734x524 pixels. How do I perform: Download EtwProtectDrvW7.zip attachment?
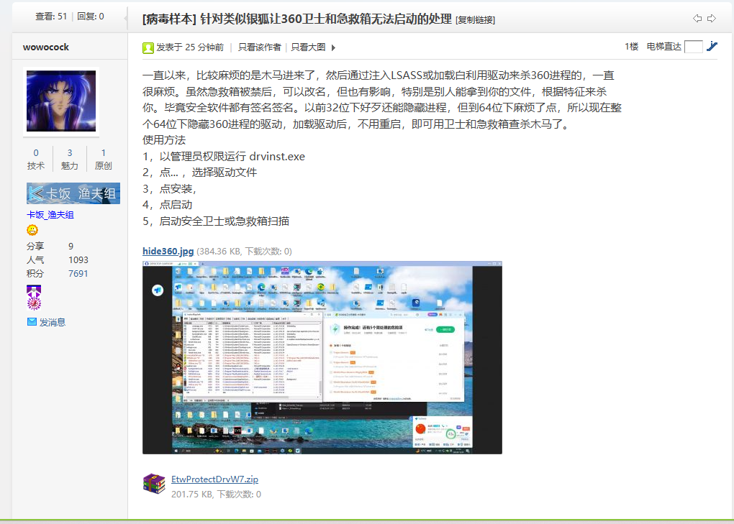(x=215, y=479)
